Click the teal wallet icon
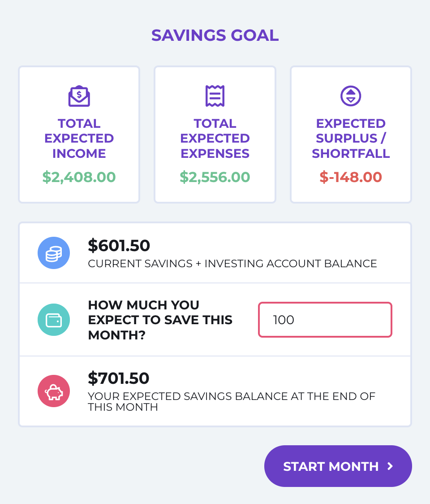 point(54,320)
